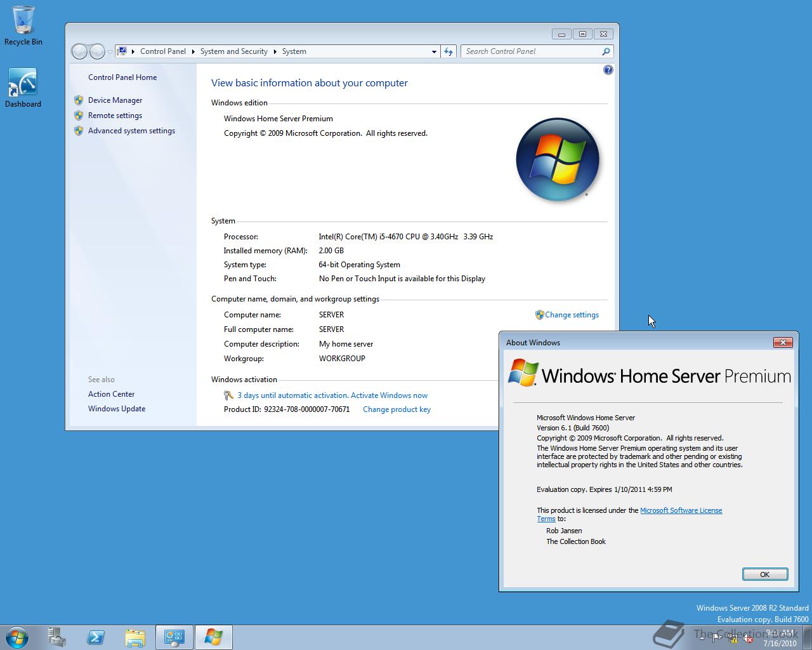This screenshot has width=812, height=650.
Task: Click 'Rob Jansen' licensee text
Action: (x=564, y=531)
